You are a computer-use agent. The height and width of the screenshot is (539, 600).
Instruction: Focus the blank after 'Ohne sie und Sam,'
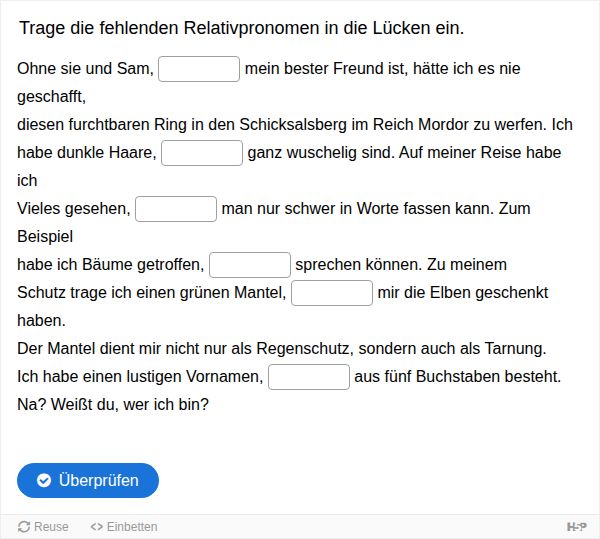pos(199,69)
